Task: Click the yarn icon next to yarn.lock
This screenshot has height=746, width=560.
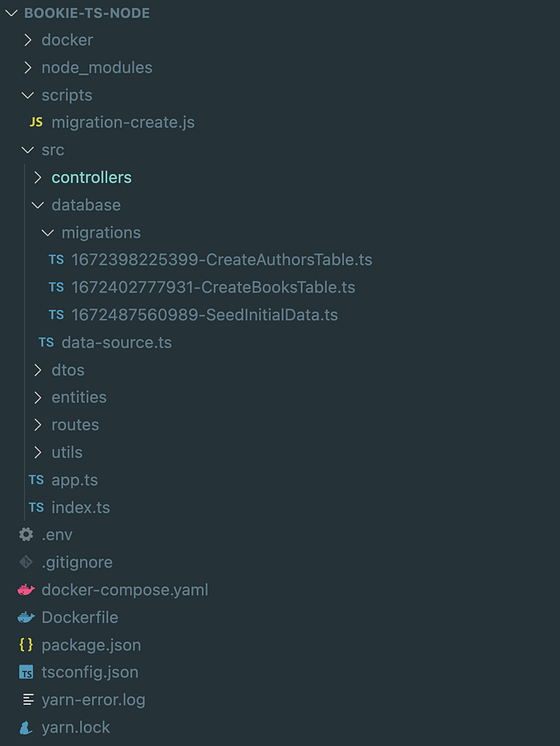Action: point(26,727)
